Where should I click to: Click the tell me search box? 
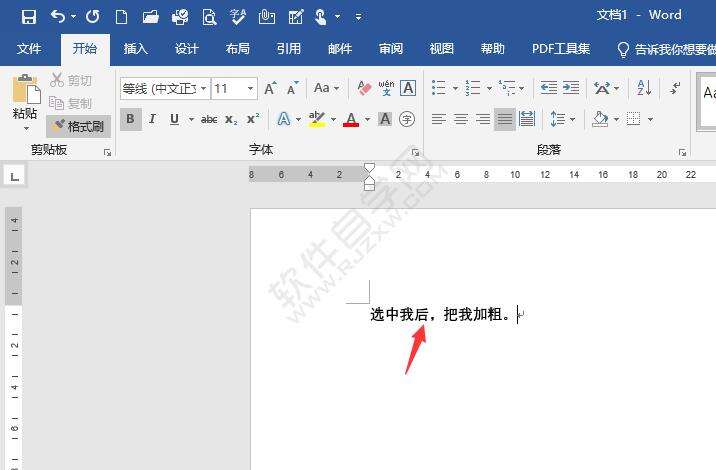click(667, 49)
